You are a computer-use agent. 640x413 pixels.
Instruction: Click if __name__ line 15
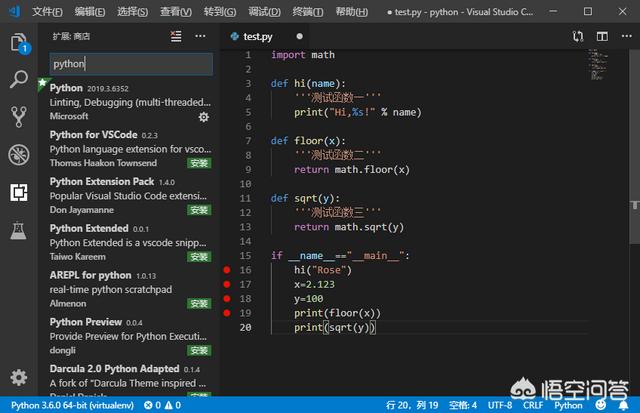pos(340,255)
